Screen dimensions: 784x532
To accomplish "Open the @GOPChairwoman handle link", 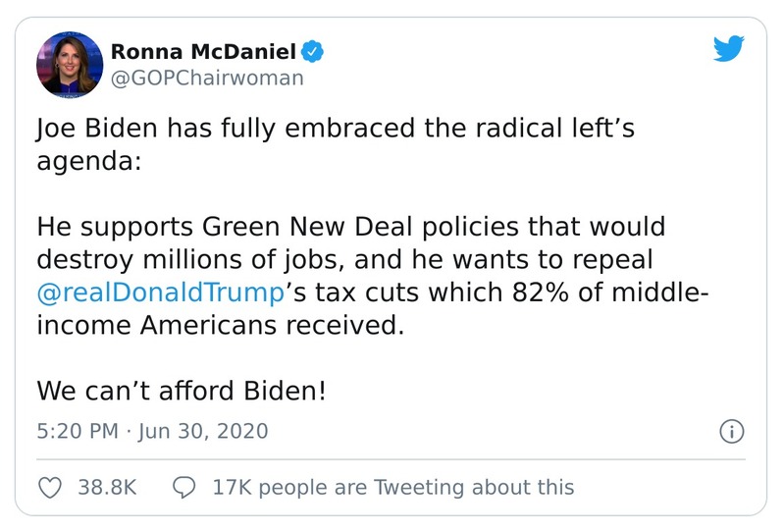I will (x=208, y=79).
